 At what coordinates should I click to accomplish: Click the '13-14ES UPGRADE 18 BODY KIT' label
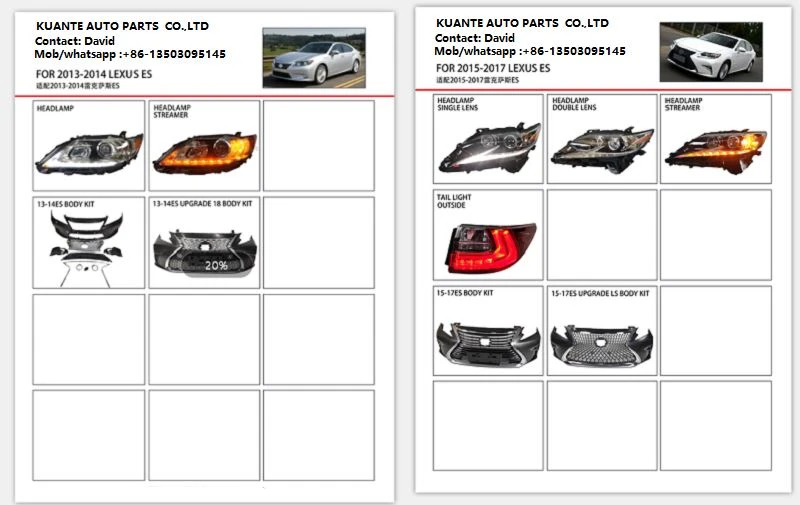[203, 204]
